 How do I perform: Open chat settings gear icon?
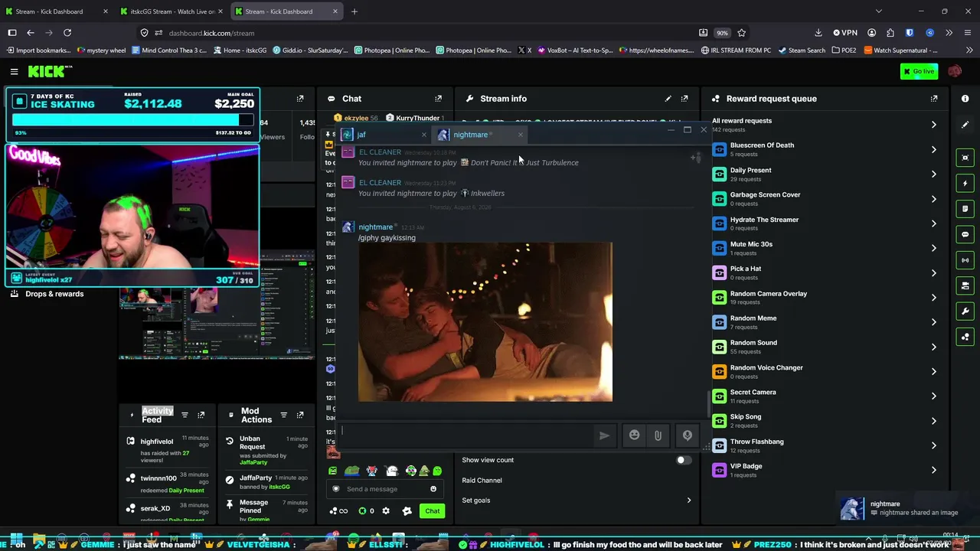pos(386,511)
